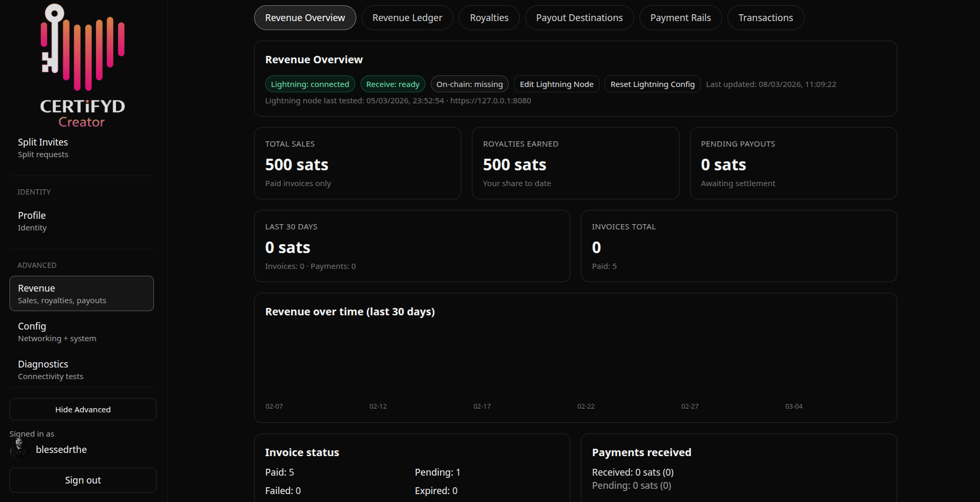Open the Profile identity section
This screenshot has width=980, height=502.
tap(32, 220)
